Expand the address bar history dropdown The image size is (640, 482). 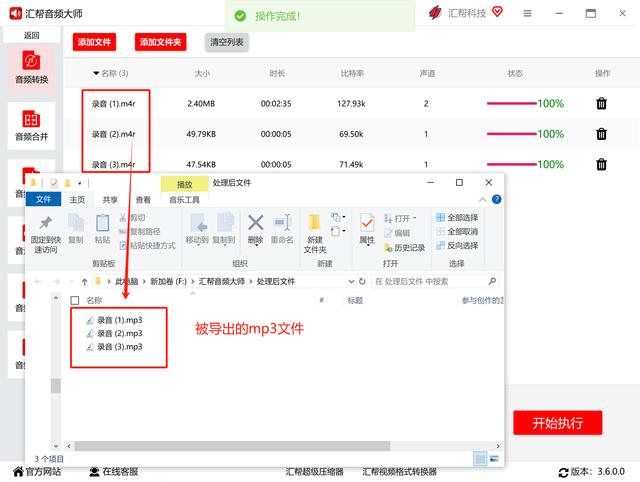pyautogui.click(x=351, y=281)
